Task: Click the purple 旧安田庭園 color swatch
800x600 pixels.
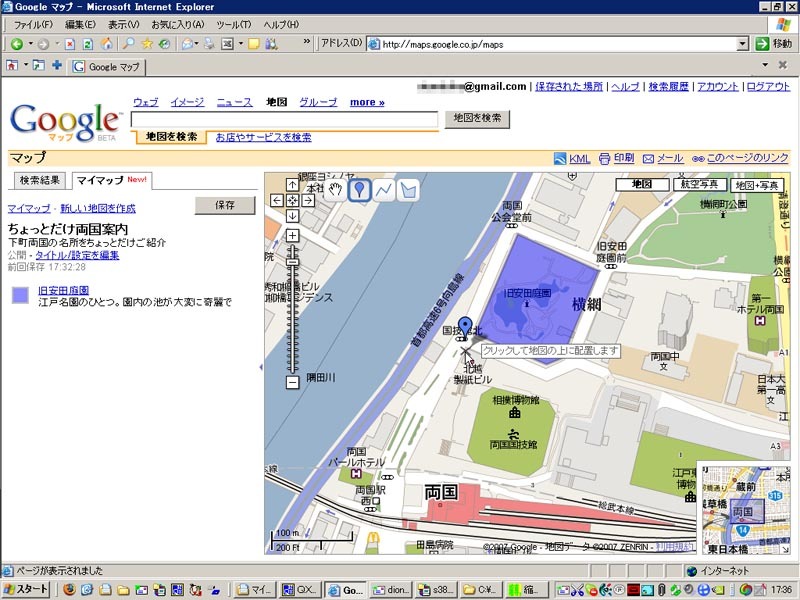Action: pos(20,295)
